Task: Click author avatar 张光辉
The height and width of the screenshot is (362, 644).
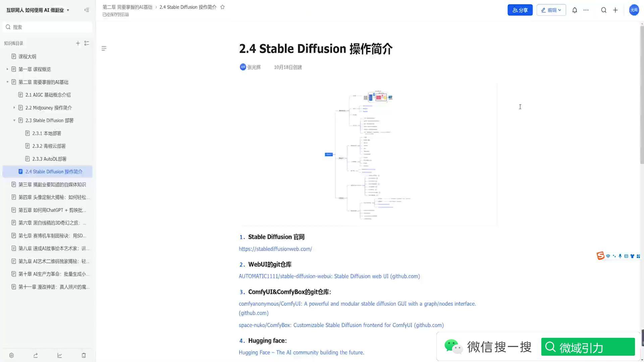Action: 243,67
